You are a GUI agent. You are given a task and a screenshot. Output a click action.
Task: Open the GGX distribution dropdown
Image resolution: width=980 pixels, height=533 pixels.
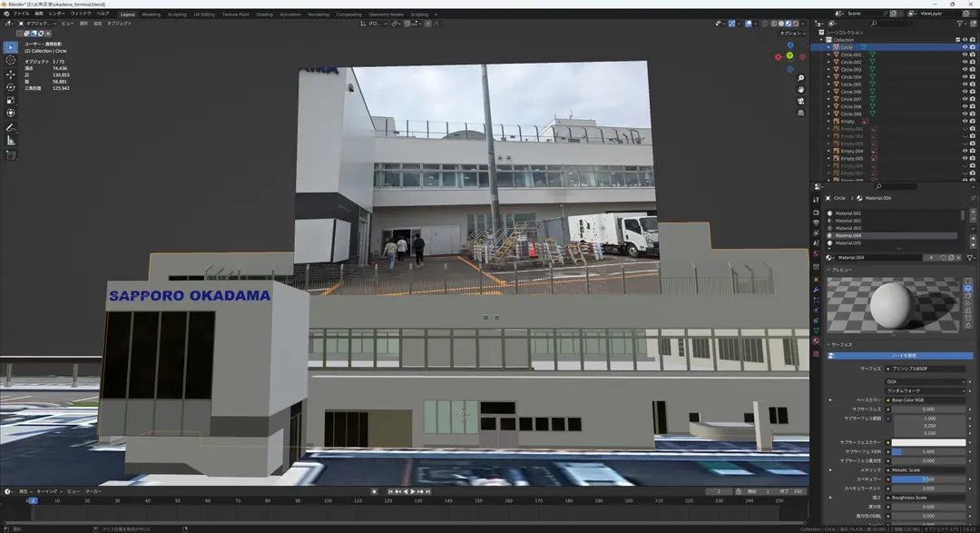point(925,381)
